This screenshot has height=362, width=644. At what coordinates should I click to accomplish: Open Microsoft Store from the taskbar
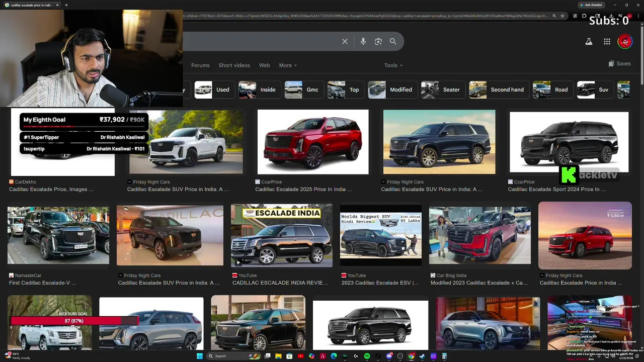(x=289, y=356)
